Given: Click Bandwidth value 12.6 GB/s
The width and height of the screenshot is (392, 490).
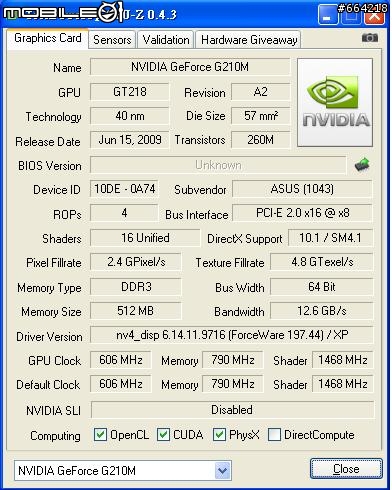Looking at the screenshot, I should tap(322, 311).
